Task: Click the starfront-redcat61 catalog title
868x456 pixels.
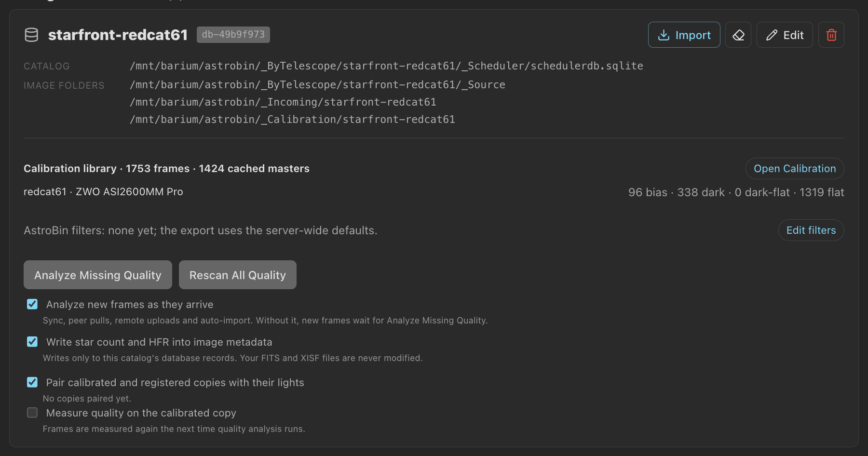Action: point(118,35)
